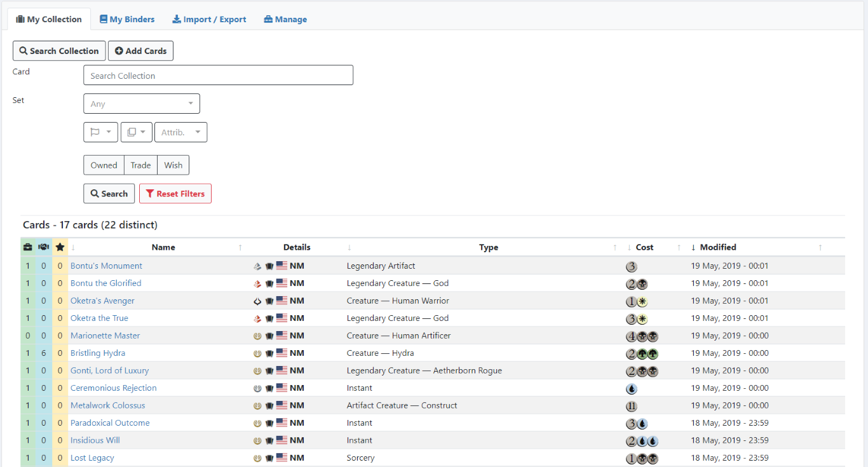
Task: Click the briefcase owned-count column header icon
Action: coord(27,247)
